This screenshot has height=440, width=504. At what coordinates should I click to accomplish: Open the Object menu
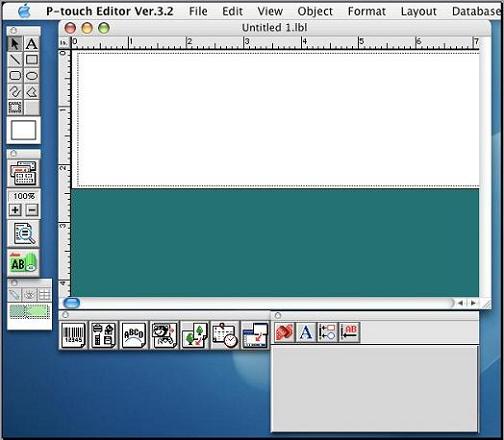click(315, 11)
